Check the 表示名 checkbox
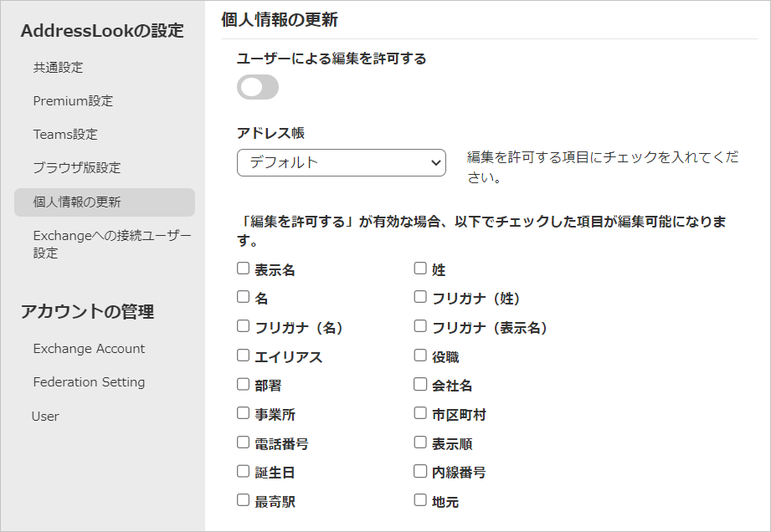Screen dimensions: 771x532 click(x=244, y=269)
